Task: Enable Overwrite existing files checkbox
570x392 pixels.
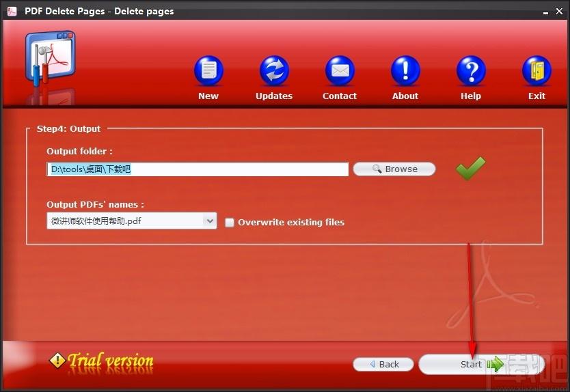Action: point(230,222)
